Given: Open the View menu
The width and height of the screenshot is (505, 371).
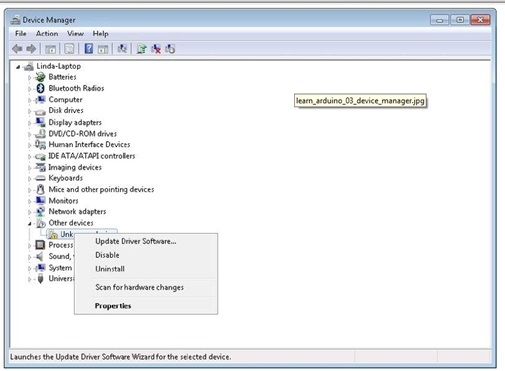Looking at the screenshot, I should click(75, 34).
